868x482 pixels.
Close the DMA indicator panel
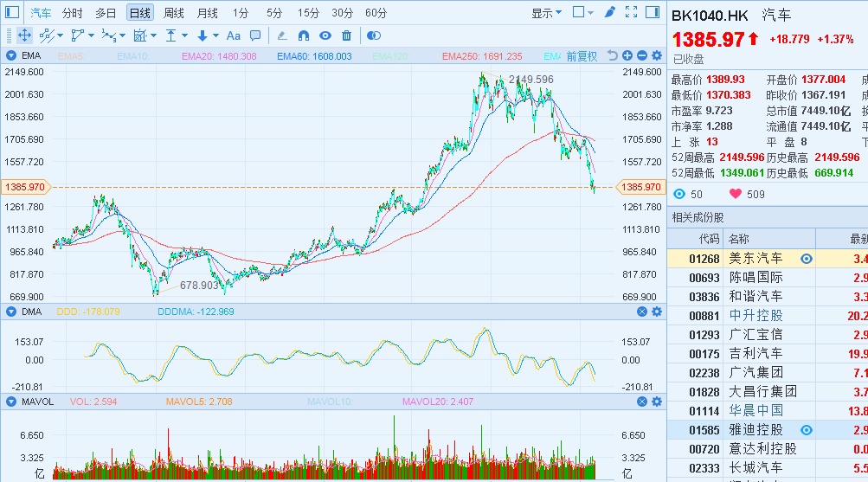(x=641, y=312)
